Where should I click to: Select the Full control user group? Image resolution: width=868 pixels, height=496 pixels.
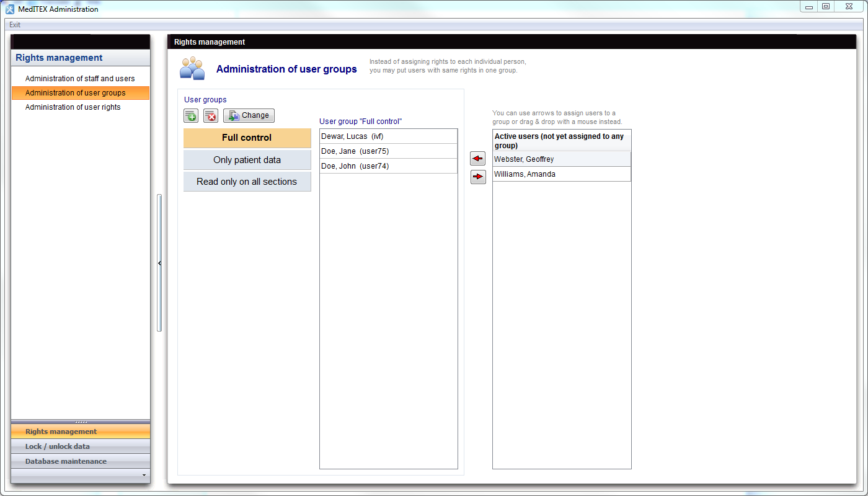point(247,138)
